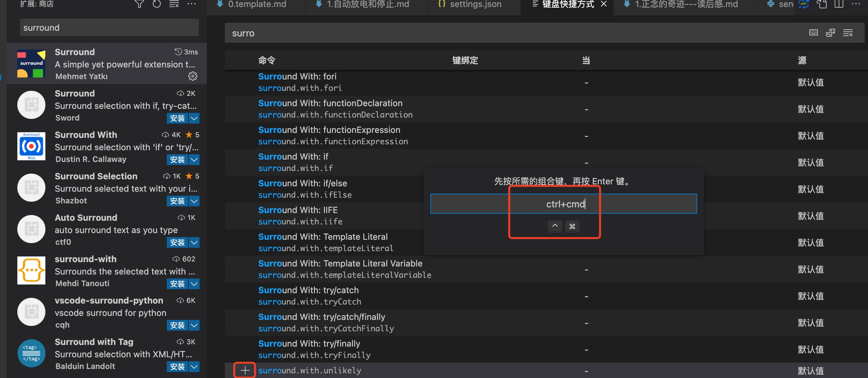This screenshot has height=378, width=868.
Task: Click the add keybinding plus icon
Action: tap(245, 370)
